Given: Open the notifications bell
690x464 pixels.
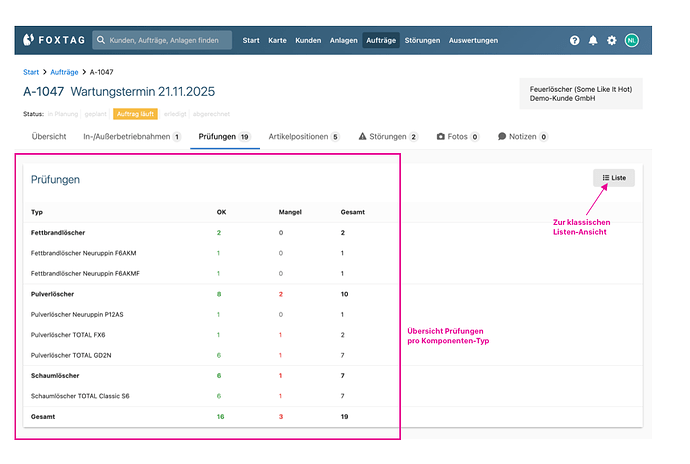Looking at the screenshot, I should (593, 41).
